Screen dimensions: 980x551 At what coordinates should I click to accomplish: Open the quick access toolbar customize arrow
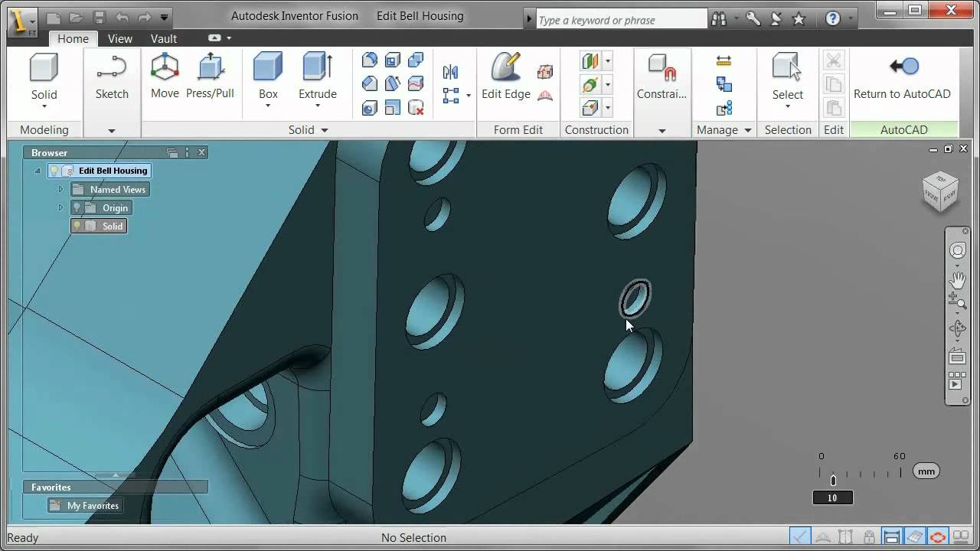164,17
